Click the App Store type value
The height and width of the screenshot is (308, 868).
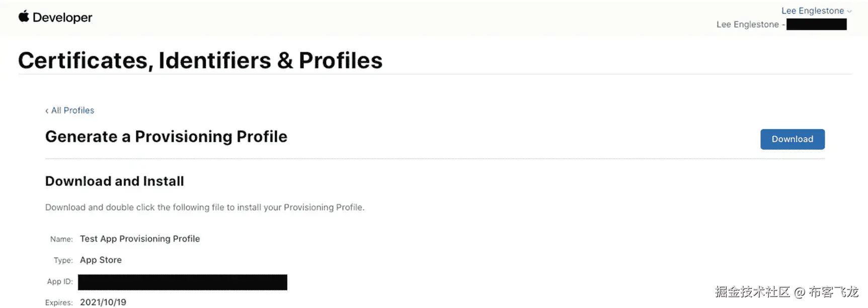[101, 260]
